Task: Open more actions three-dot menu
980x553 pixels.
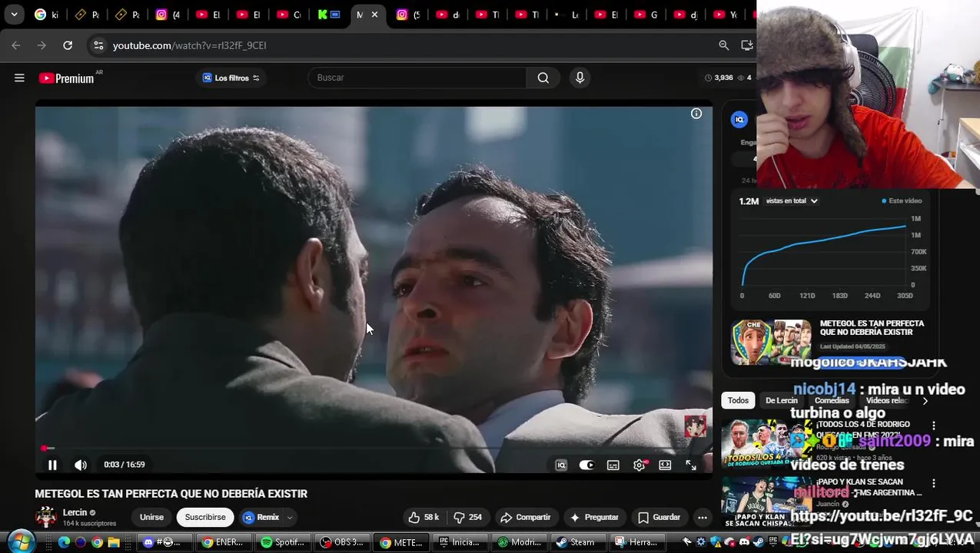Action: point(703,517)
